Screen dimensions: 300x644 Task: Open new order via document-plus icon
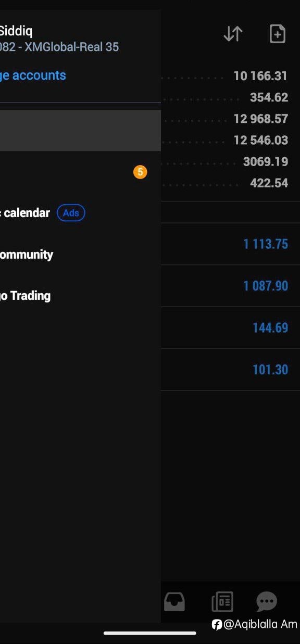pos(277,34)
